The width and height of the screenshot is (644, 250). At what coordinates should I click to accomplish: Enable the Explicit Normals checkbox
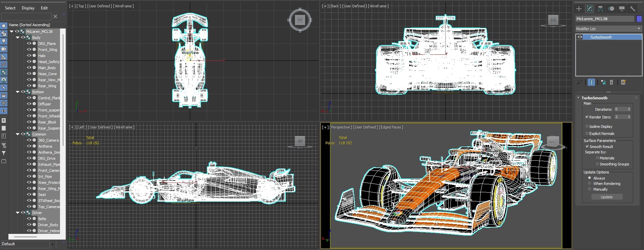tap(587, 134)
